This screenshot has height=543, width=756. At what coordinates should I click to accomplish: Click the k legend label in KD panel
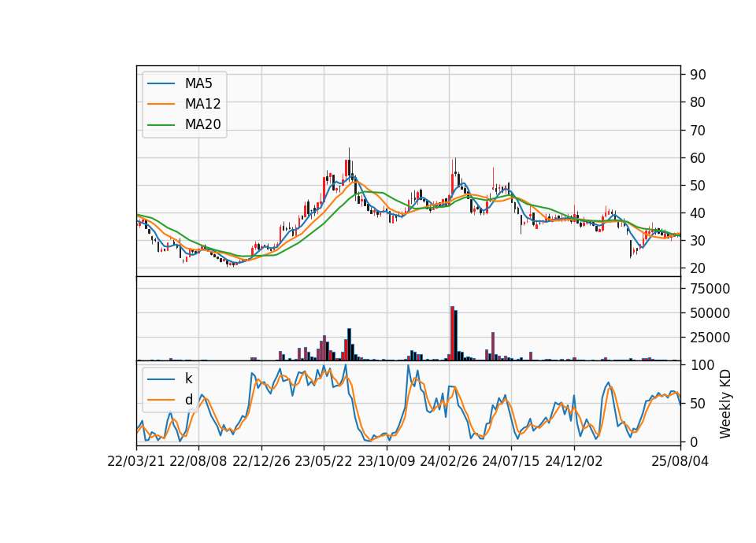coord(188,379)
